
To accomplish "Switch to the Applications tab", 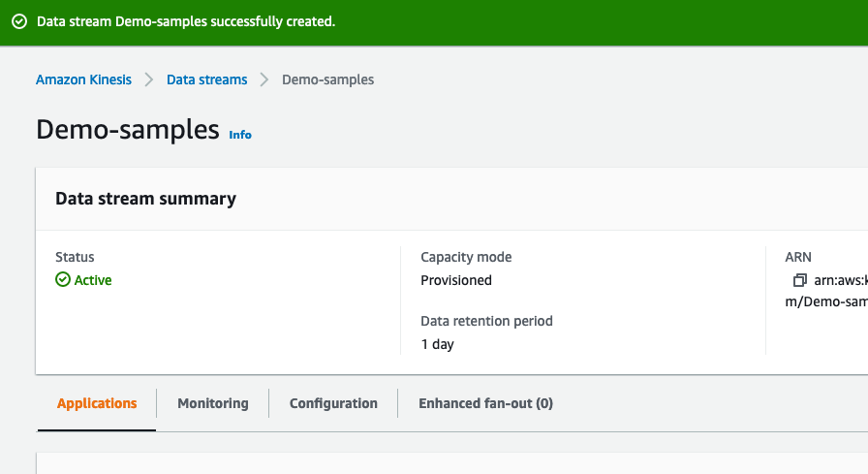I will [97, 403].
